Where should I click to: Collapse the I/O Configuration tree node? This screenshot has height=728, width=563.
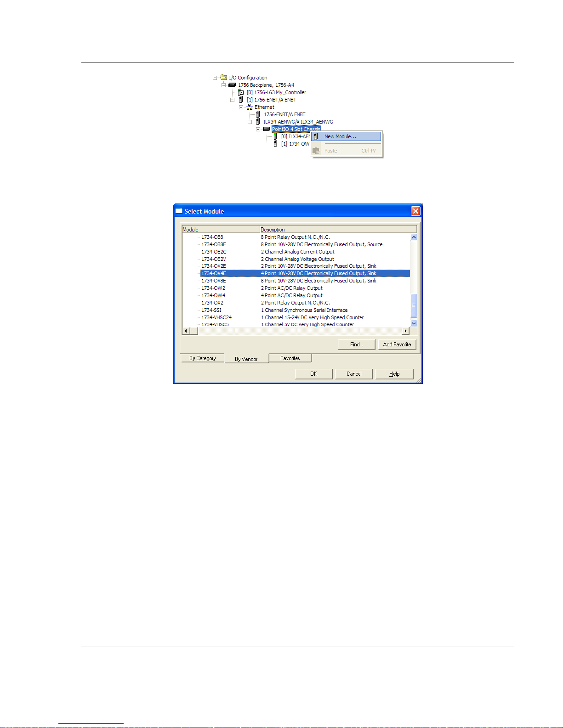215,78
